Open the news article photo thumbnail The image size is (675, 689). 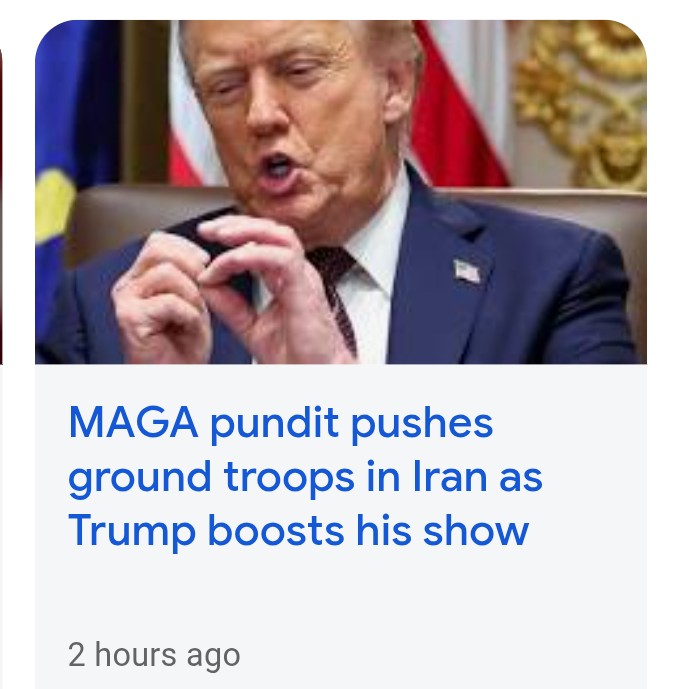tap(341, 192)
